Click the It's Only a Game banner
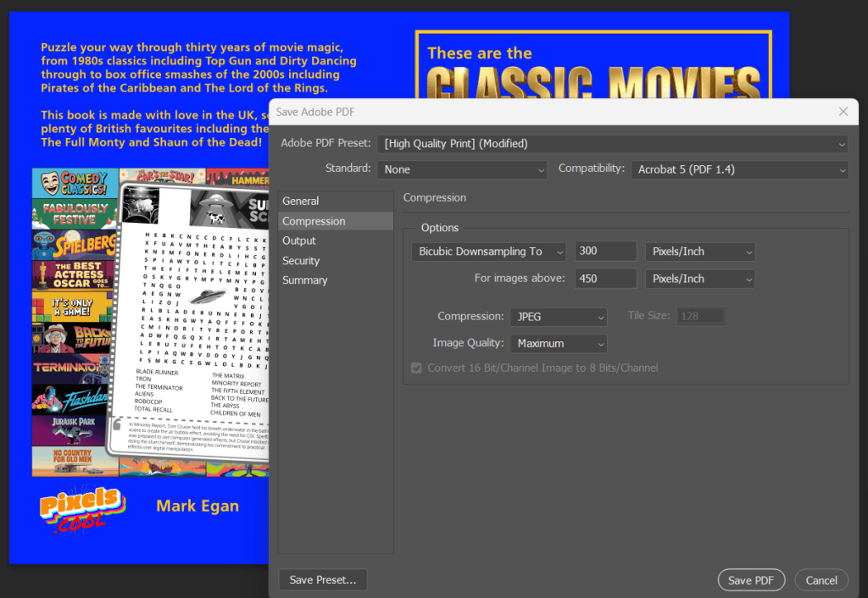This screenshot has width=868, height=598. coord(73,307)
